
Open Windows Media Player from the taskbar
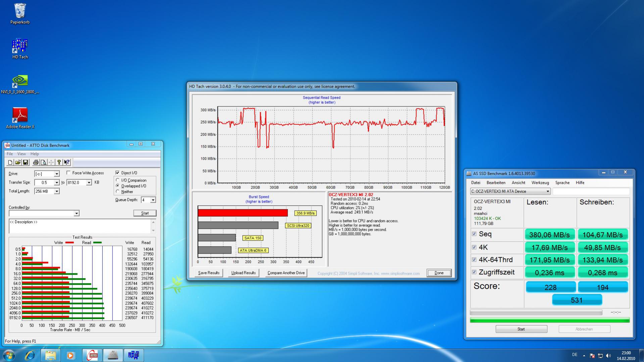pyautogui.click(x=70, y=355)
